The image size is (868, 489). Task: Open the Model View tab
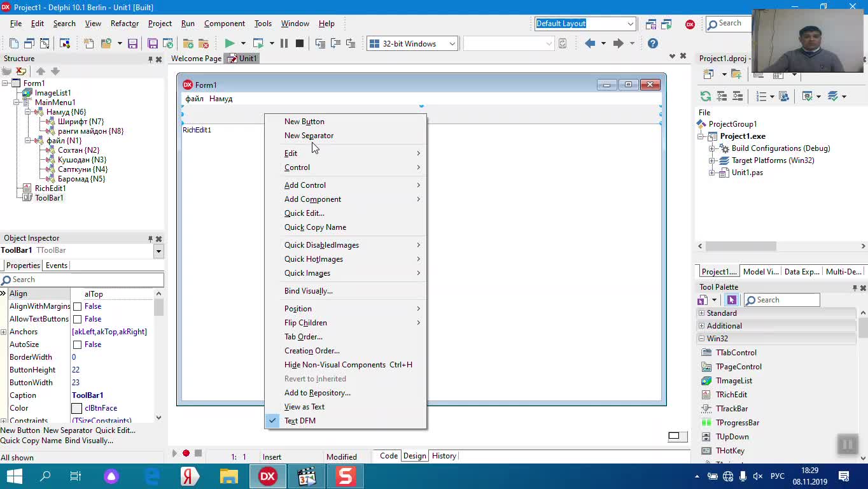(x=760, y=272)
